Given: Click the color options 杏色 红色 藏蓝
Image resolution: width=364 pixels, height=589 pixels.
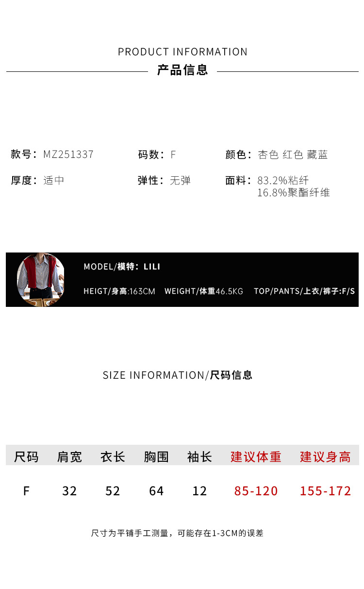Looking at the screenshot, I should tap(293, 154).
